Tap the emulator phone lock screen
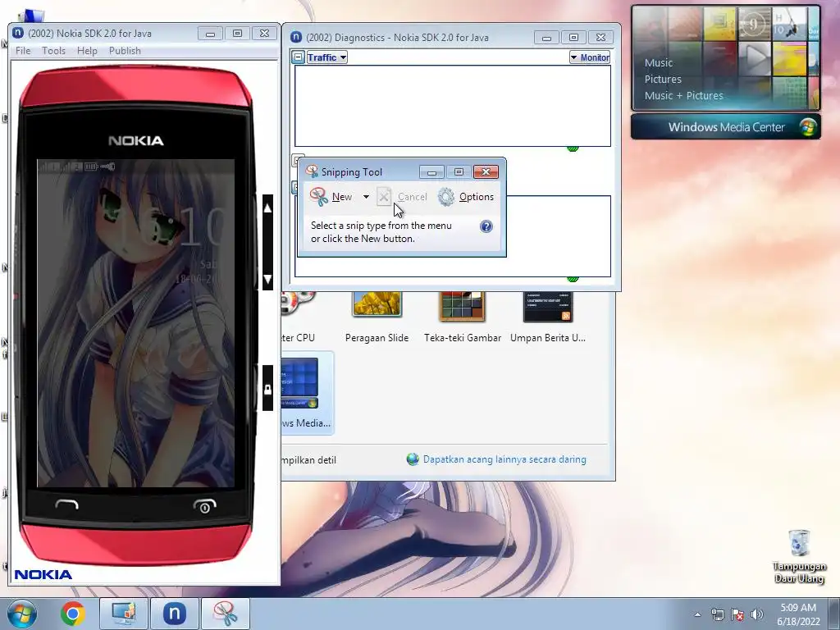This screenshot has width=840, height=630. (x=135, y=323)
